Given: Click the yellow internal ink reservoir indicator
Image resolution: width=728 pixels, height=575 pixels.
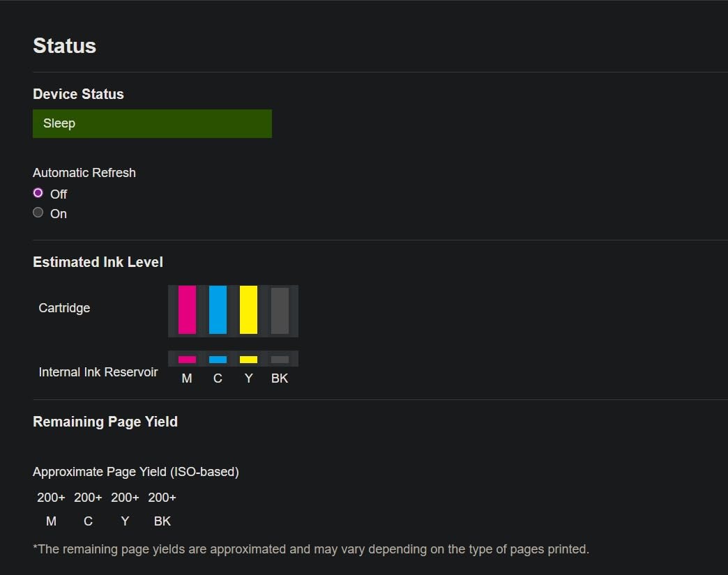Looking at the screenshot, I should 248,360.
